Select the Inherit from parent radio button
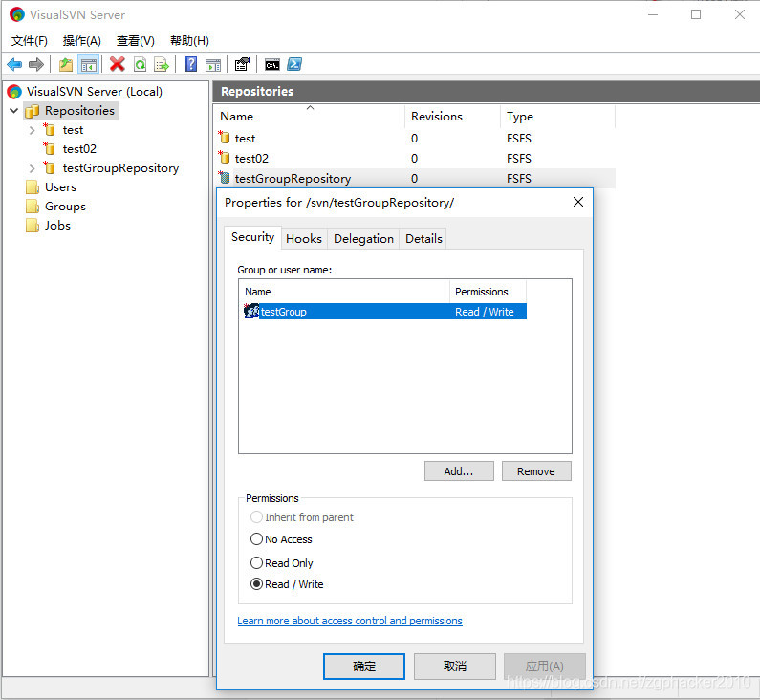760x700 pixels. [256, 516]
